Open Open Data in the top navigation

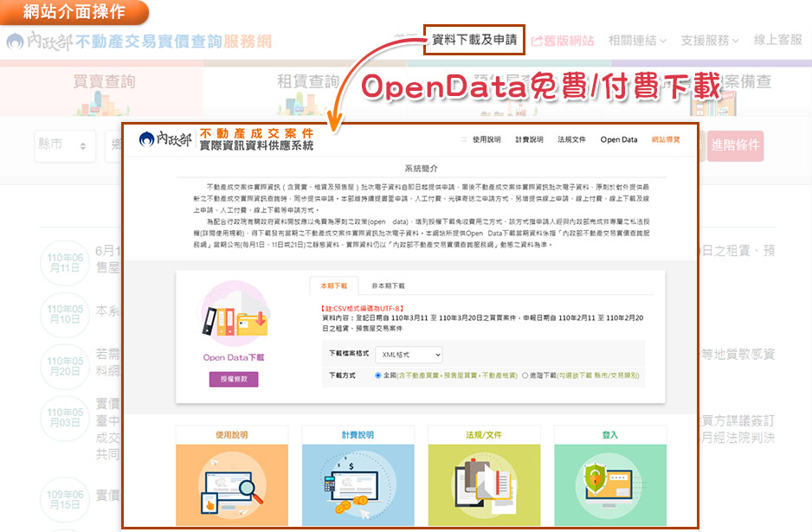coord(619,139)
